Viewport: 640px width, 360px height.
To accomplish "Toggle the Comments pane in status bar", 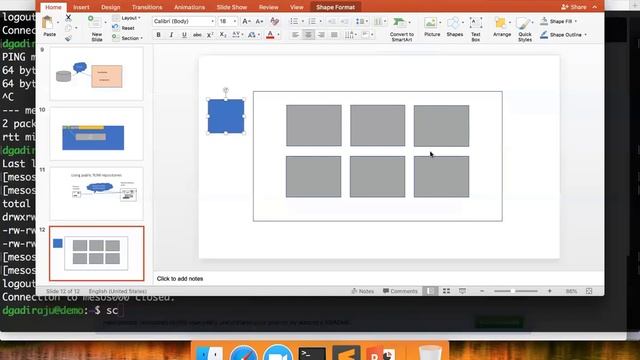I will (x=400, y=291).
